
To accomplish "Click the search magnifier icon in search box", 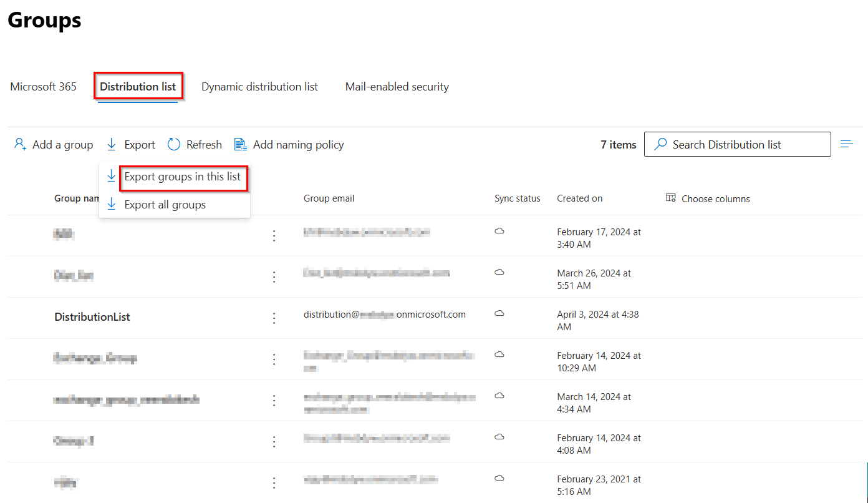I will [x=660, y=144].
